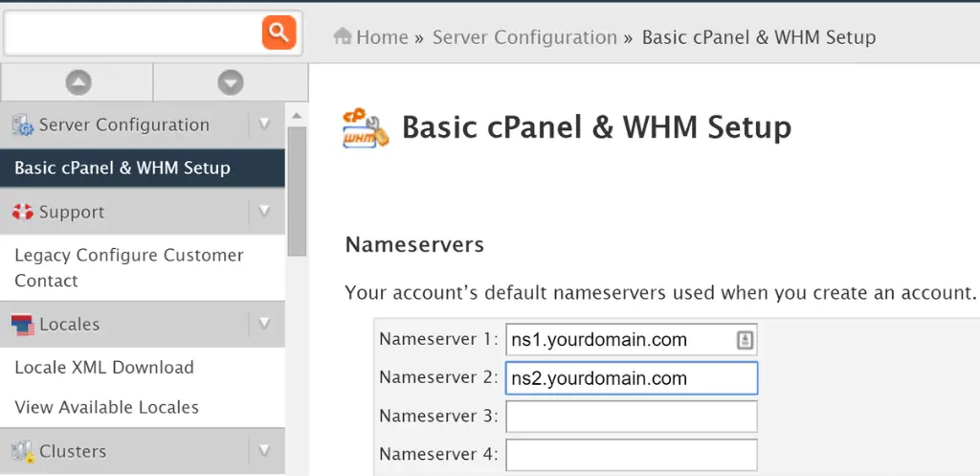
Task: Click the empty Nameserver 4 field
Action: pos(632,455)
